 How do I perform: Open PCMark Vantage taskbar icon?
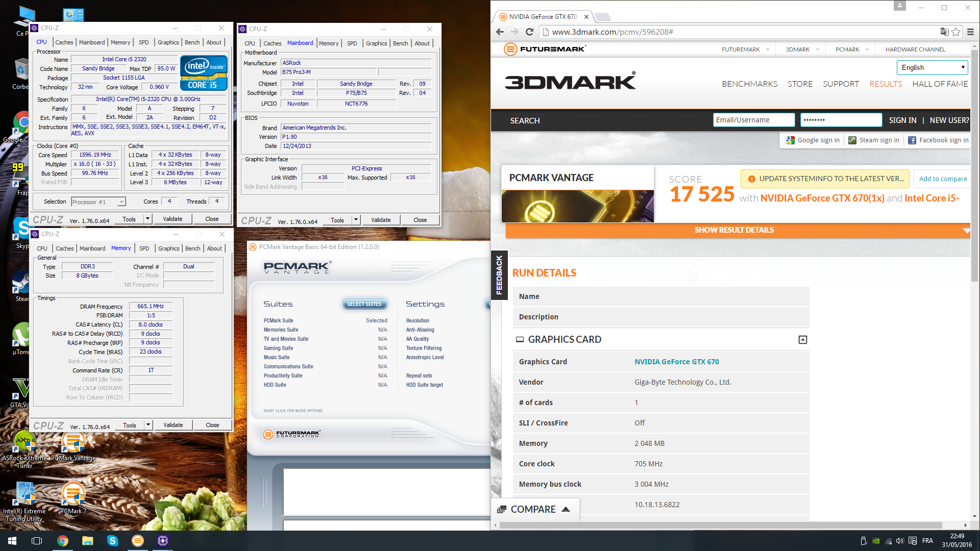(x=138, y=541)
